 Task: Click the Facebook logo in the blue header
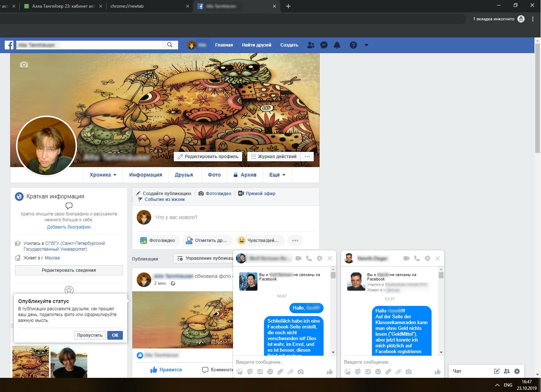9,45
